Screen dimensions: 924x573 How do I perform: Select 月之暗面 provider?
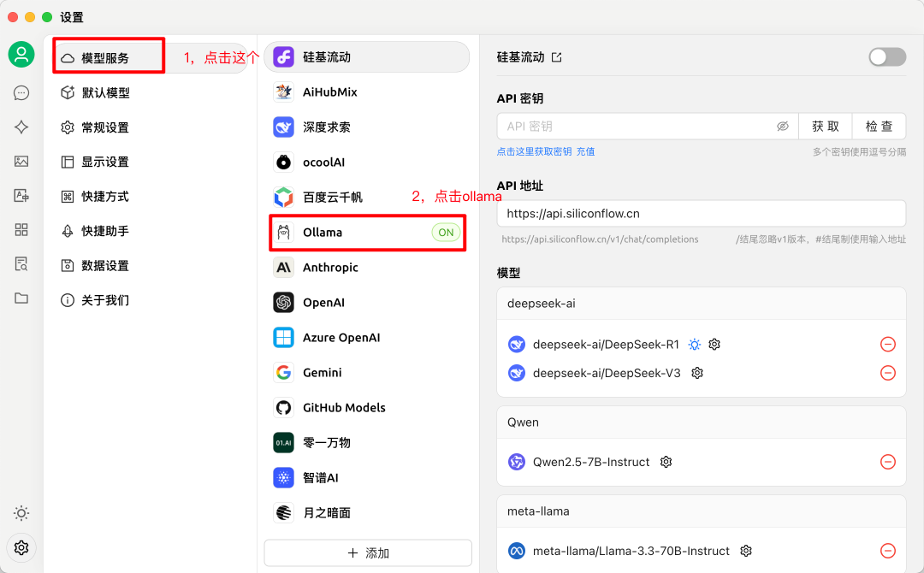click(x=367, y=512)
